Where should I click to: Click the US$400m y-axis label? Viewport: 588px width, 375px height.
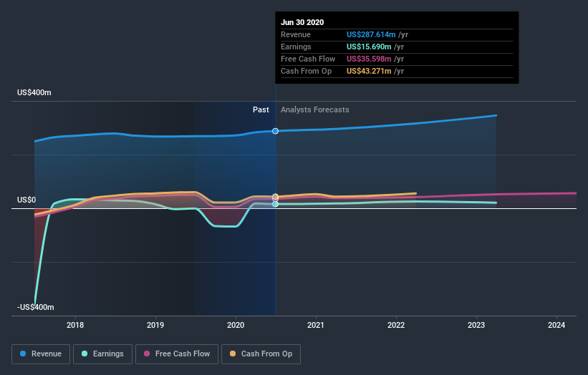34,92
